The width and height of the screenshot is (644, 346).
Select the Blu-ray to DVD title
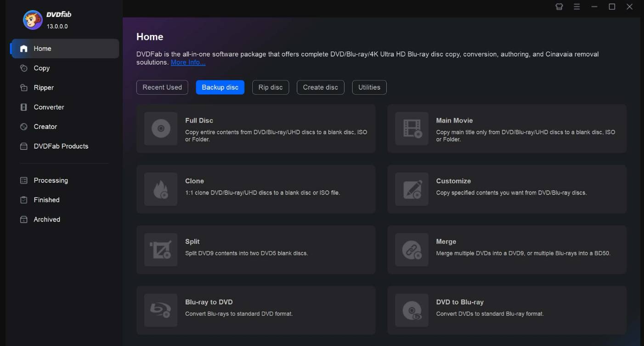pyautogui.click(x=209, y=302)
